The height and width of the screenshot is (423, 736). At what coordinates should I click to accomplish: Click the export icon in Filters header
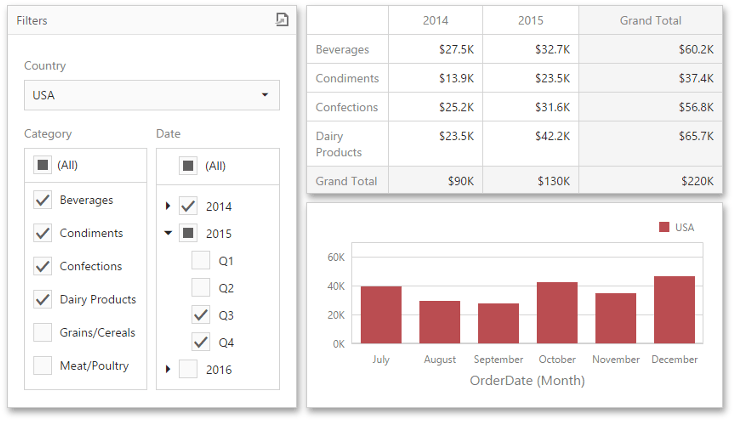282,20
